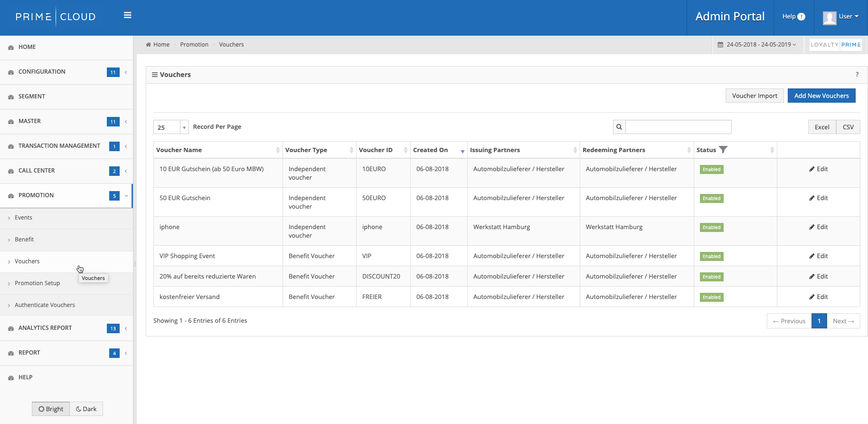Expand the REPORT menu
This screenshot has width=868, height=424.
[x=66, y=353]
